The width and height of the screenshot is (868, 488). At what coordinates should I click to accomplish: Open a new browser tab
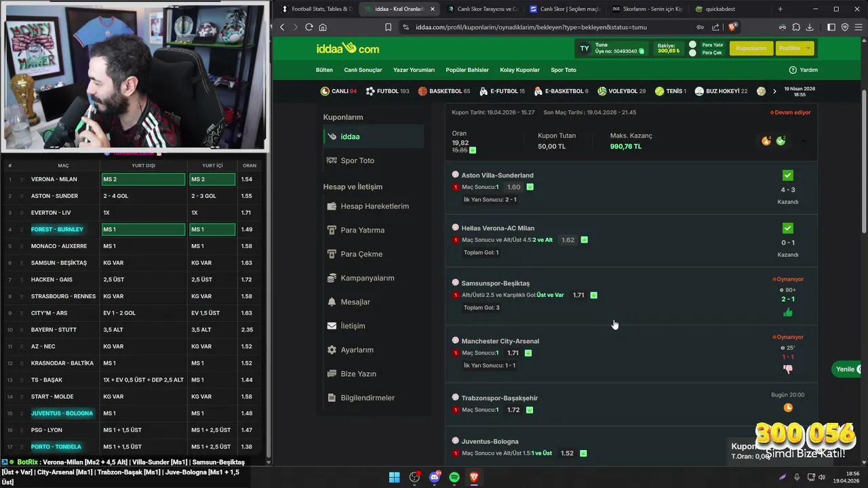click(780, 9)
